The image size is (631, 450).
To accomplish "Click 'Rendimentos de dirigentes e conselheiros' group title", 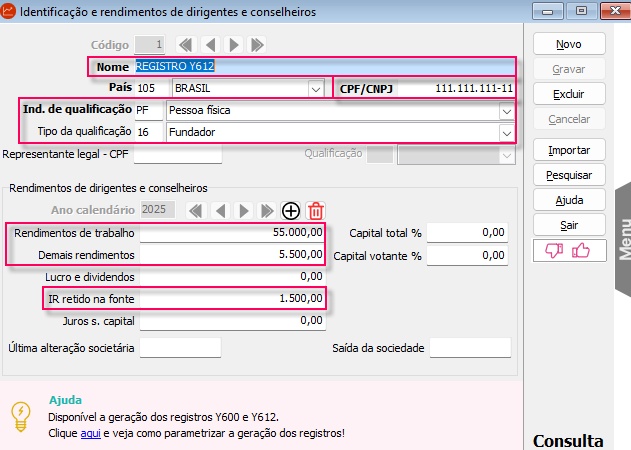I will pyautogui.click(x=108, y=188).
